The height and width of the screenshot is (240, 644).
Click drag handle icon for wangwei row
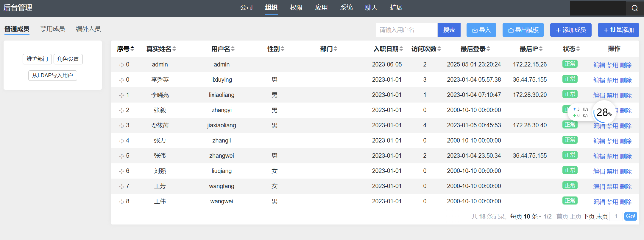[121, 202]
